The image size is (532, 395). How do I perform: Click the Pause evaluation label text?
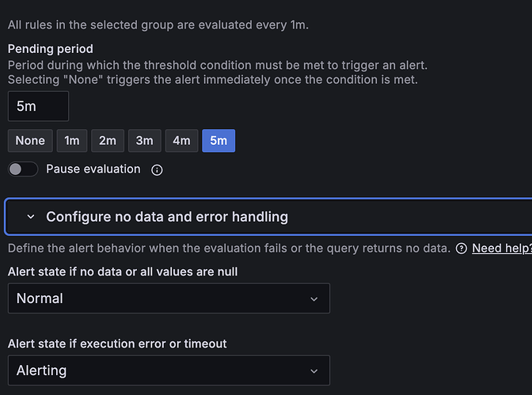(x=93, y=169)
